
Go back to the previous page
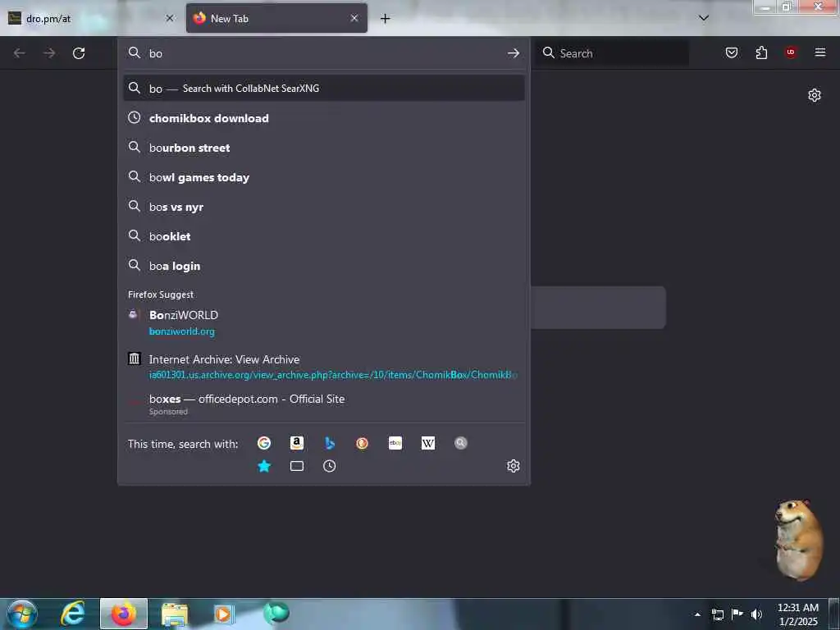click(20, 53)
